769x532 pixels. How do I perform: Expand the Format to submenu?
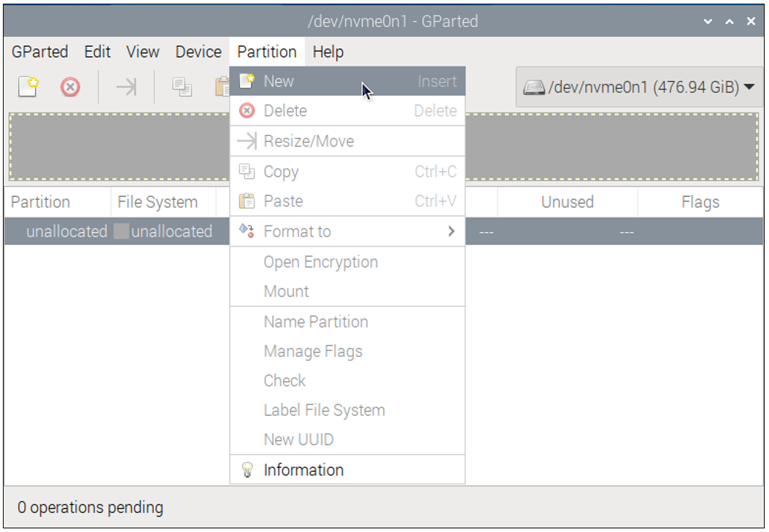tap(347, 231)
